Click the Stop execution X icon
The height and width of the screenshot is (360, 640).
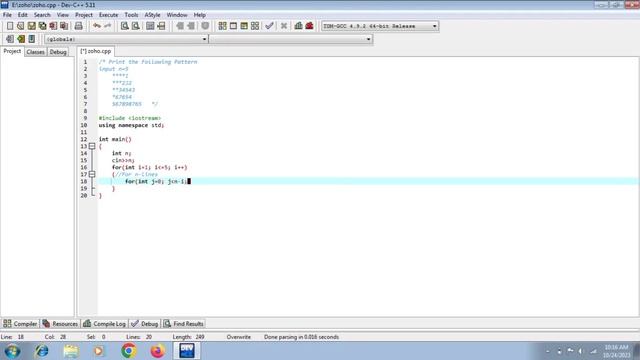[284, 26]
